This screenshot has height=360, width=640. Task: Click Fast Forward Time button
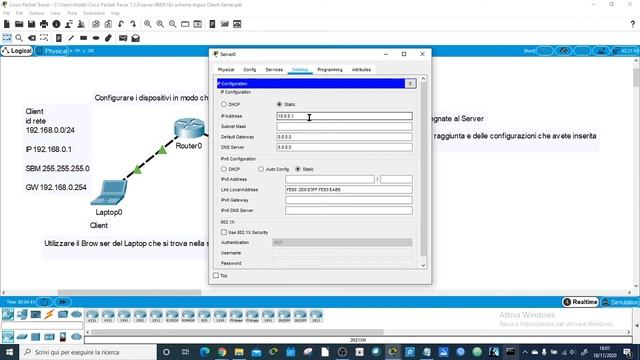point(63,302)
